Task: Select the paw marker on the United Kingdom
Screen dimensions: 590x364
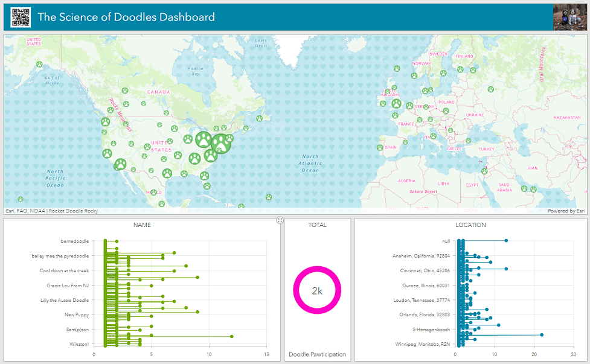Action: click(396, 104)
